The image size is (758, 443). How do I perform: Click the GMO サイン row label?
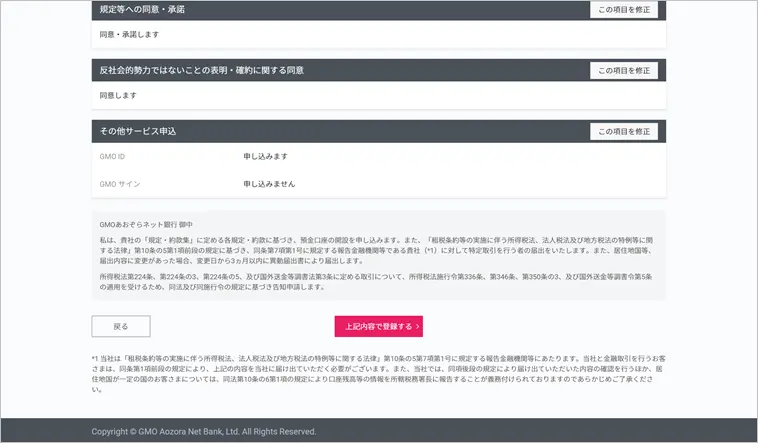pyautogui.click(x=120, y=184)
